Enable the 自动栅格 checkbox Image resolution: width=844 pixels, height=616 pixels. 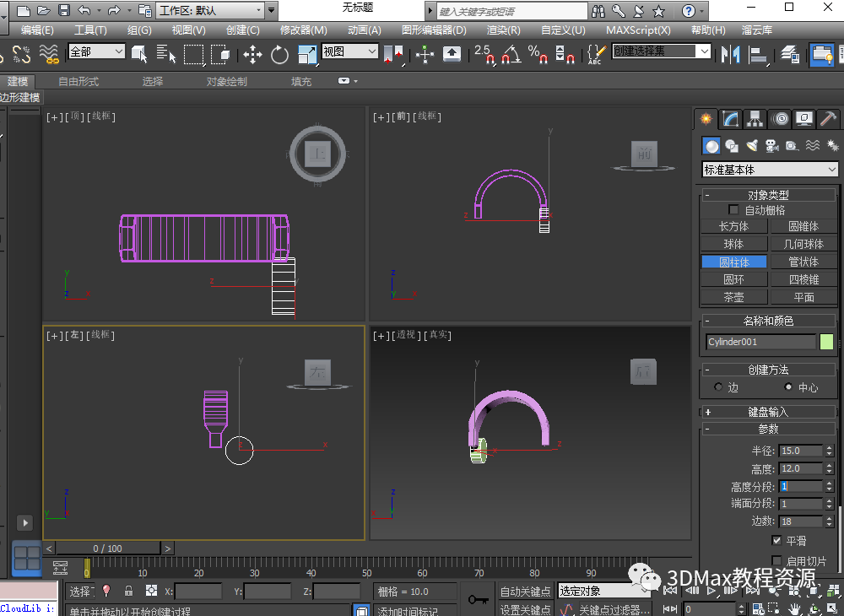click(x=733, y=210)
